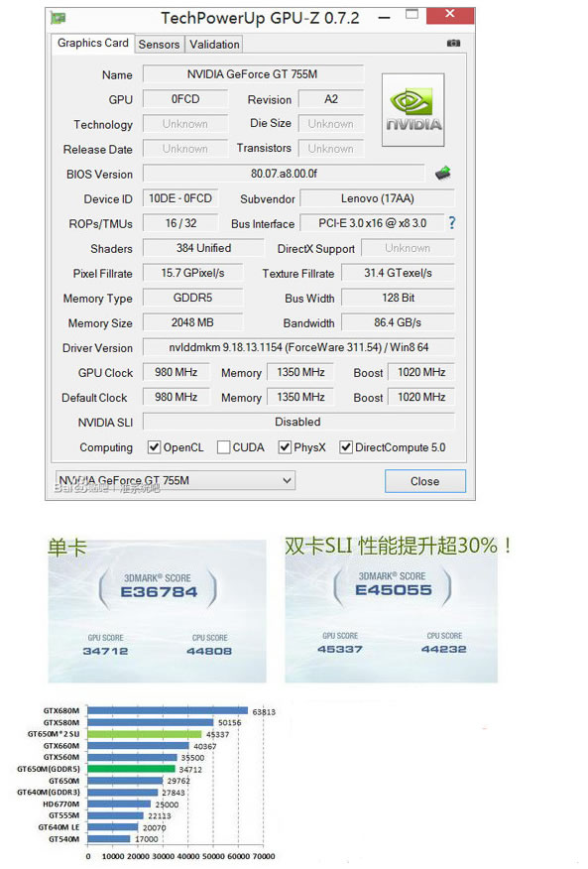Toggle the PhysX checkbox
The width and height of the screenshot is (588, 869).
(285, 447)
